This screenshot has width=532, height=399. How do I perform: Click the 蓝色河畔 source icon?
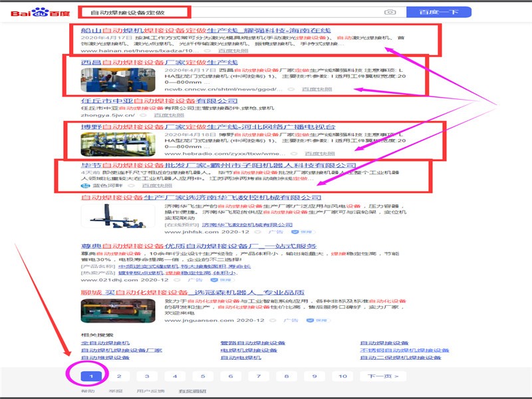click(86, 186)
